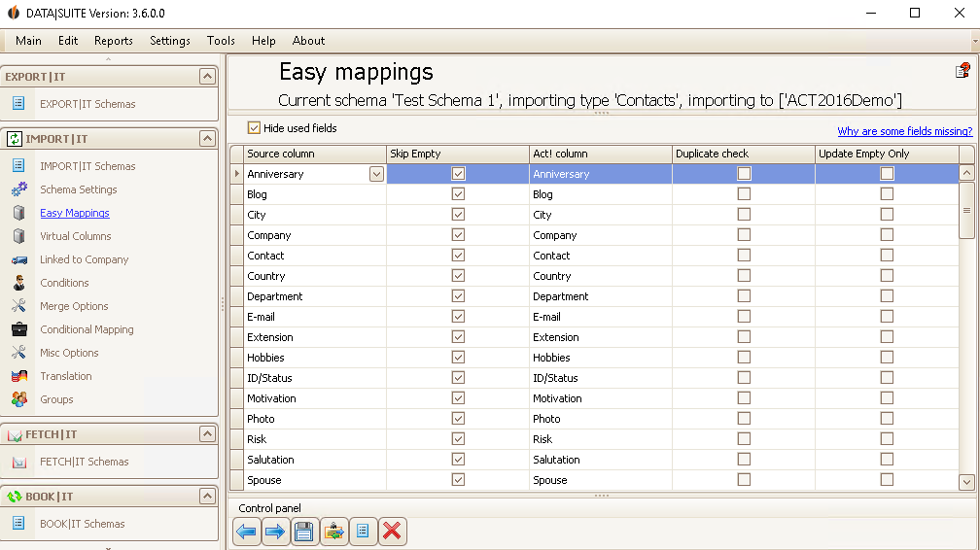Enable Update Empty Only for Hobbies row

[x=887, y=358]
